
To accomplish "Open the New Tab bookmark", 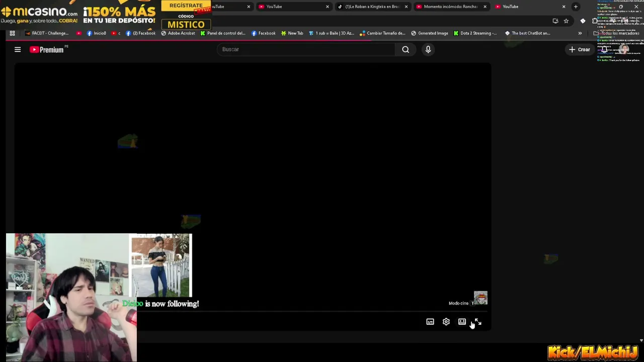I will pyautogui.click(x=292, y=33).
